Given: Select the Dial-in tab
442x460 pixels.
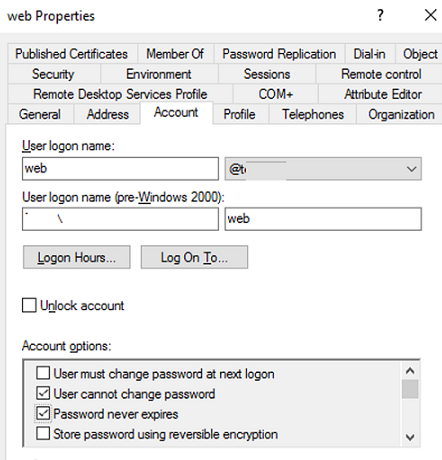Looking at the screenshot, I should pos(369,54).
